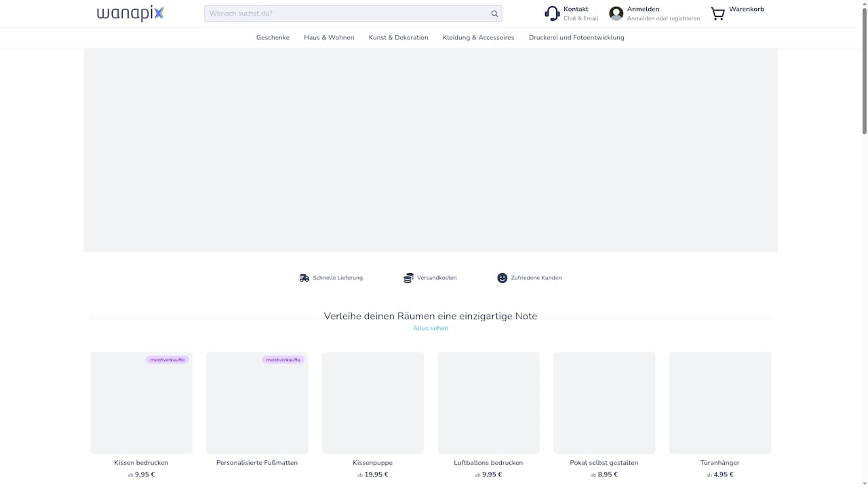Open Personalisierte Fußmatten product image

pos(257,403)
